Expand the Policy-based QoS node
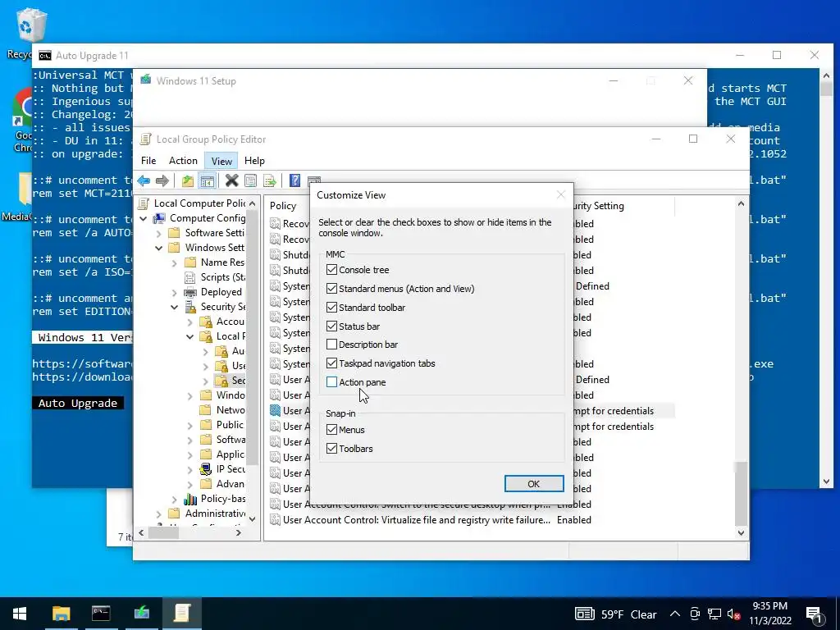 (x=175, y=499)
